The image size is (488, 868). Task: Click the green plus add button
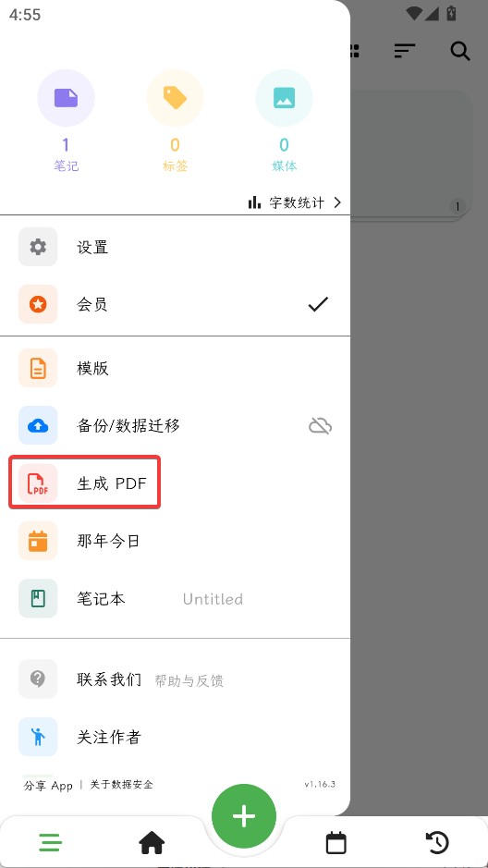coord(244,816)
